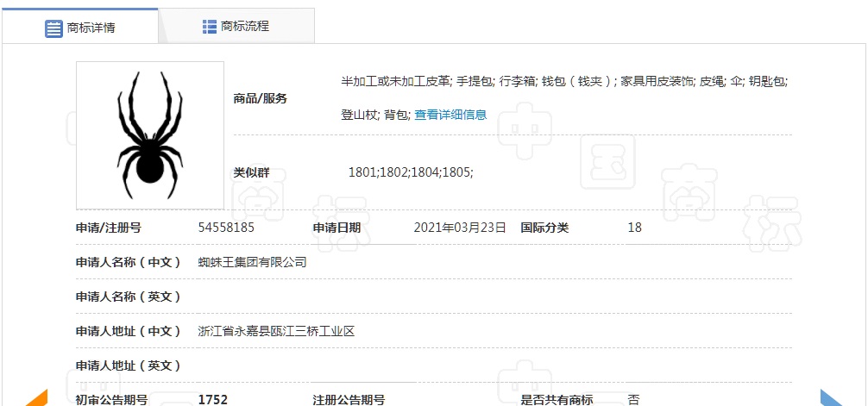Click applicant name 蜘蛛王集团有限公司
This screenshot has width=868, height=406.
pos(252,262)
